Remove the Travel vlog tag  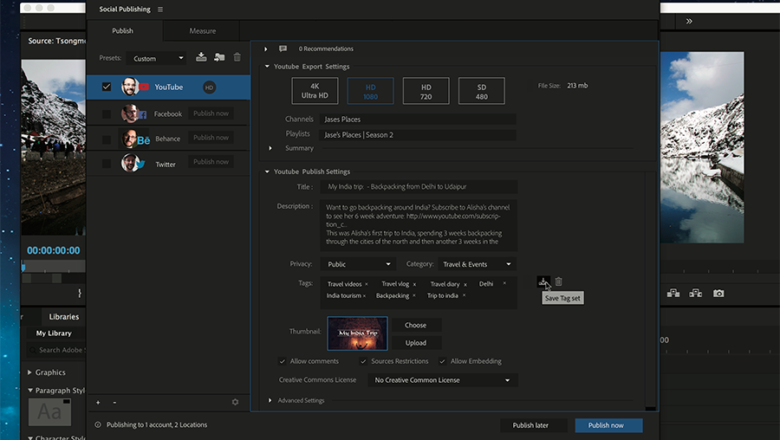pos(414,284)
